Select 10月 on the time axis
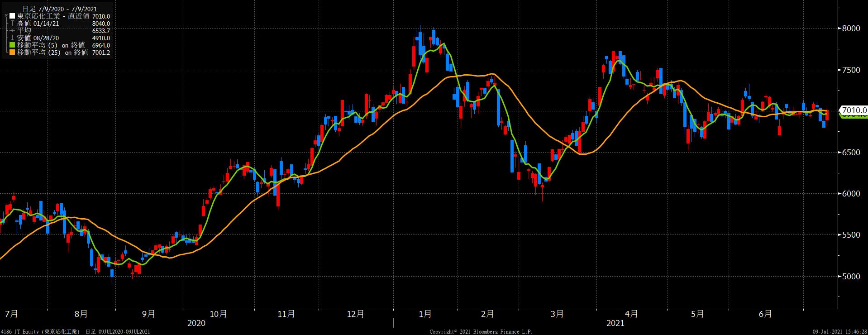 tap(218, 314)
